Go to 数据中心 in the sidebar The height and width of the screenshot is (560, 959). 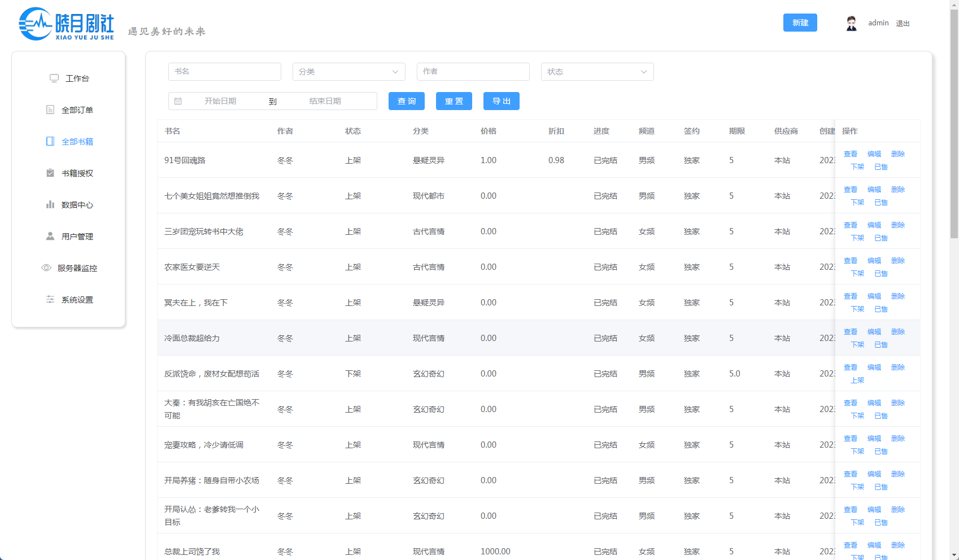[x=68, y=204]
